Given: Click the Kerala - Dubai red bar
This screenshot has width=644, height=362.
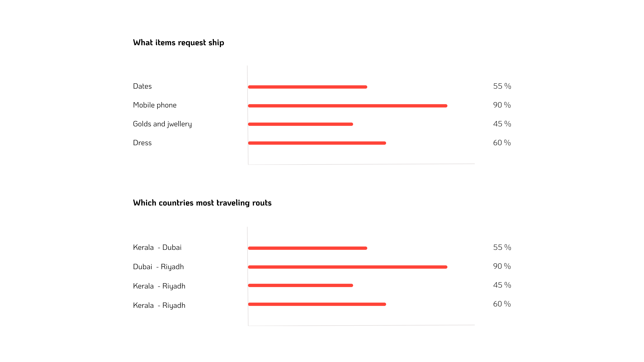Looking at the screenshot, I should pyautogui.click(x=308, y=248).
